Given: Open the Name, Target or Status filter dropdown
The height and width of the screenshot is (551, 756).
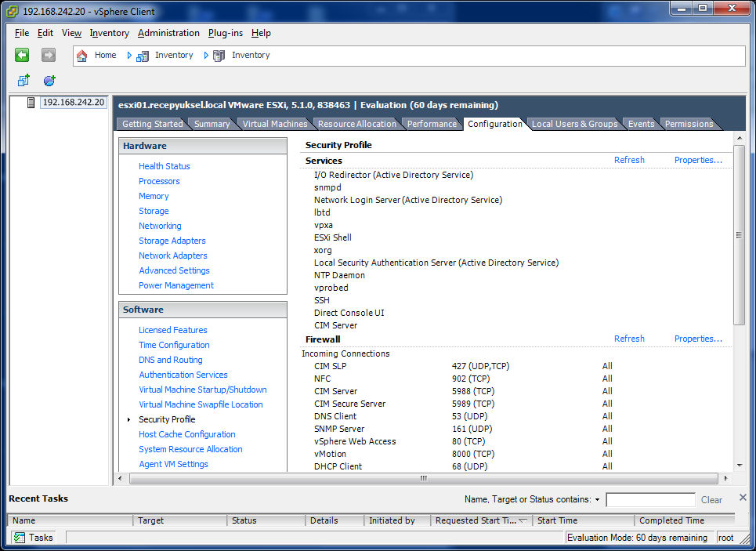Looking at the screenshot, I should pyautogui.click(x=598, y=500).
